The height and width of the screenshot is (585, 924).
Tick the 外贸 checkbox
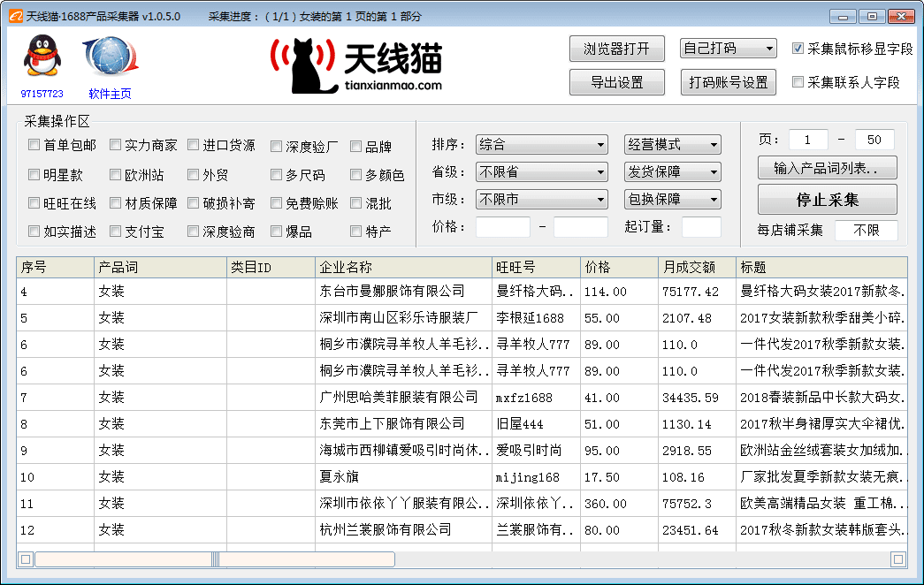point(194,174)
